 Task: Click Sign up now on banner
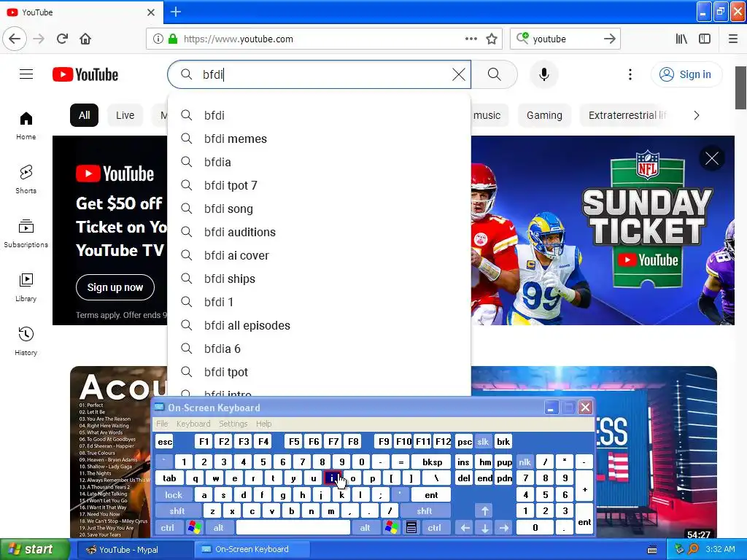(x=115, y=287)
